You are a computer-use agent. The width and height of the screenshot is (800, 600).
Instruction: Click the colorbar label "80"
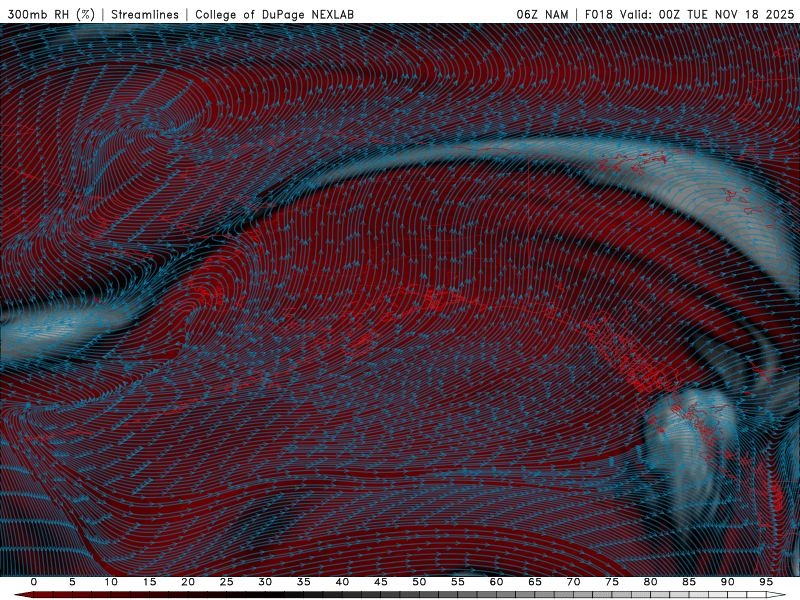tap(650, 582)
